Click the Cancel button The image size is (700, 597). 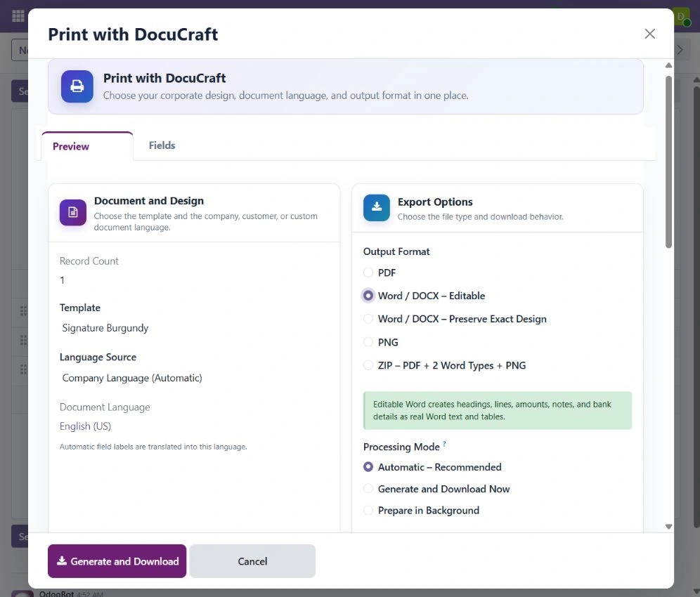252,561
